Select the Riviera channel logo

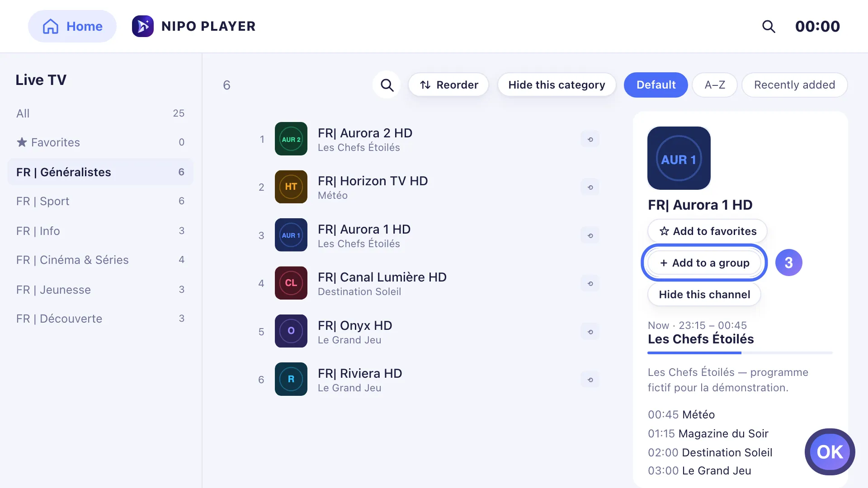coord(291,380)
